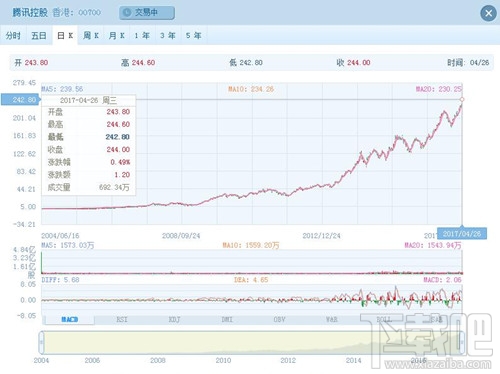Show the 5年 five-year range
The image size is (500, 374).
click(x=193, y=35)
